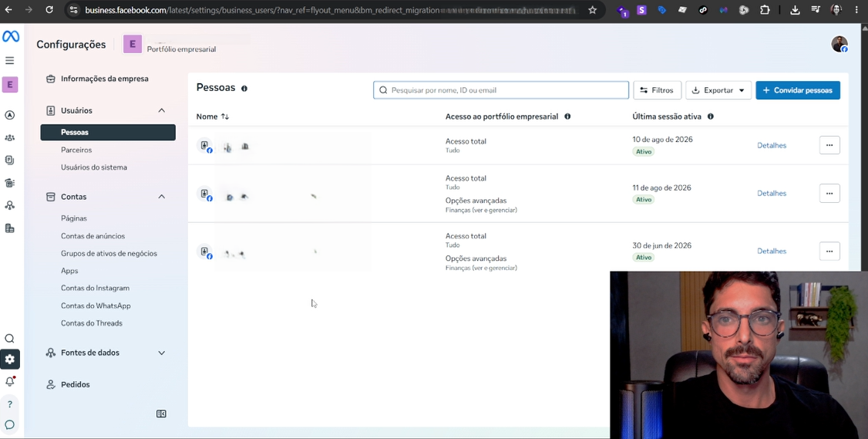The width and height of the screenshot is (868, 439).
Task: Click the browser back arrow
Action: point(8,9)
